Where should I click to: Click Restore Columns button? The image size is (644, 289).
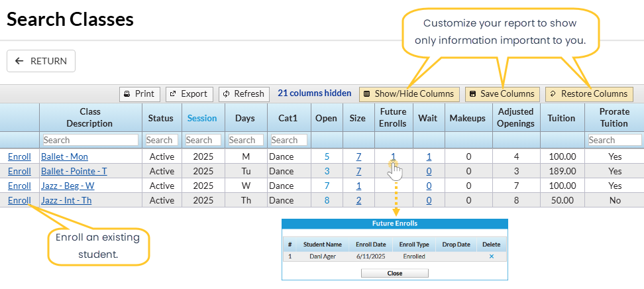point(589,93)
